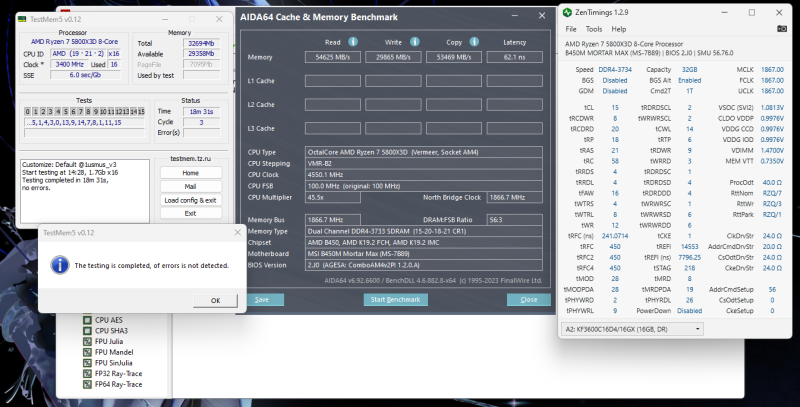Click the TestMem5 title bar app icon
The height and width of the screenshot is (407, 800).
coord(22,19)
